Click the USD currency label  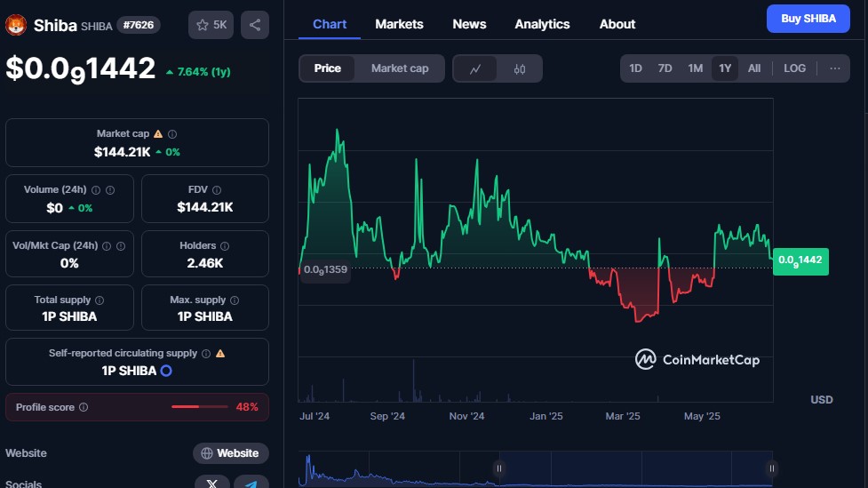(822, 400)
